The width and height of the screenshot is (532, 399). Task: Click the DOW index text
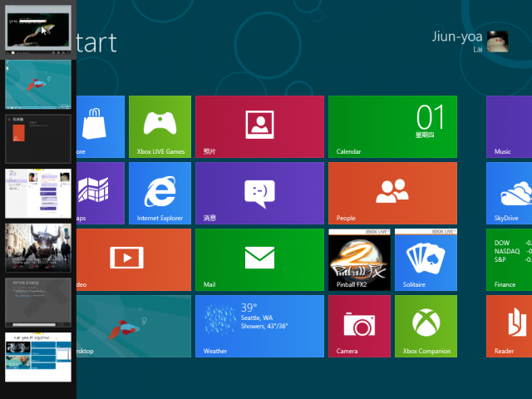pyautogui.click(x=501, y=243)
